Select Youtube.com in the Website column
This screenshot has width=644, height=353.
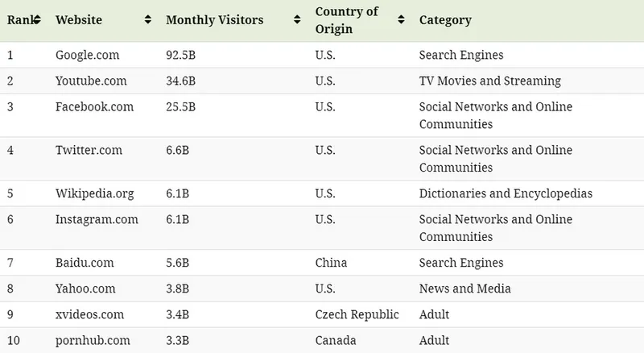pyautogui.click(x=90, y=81)
